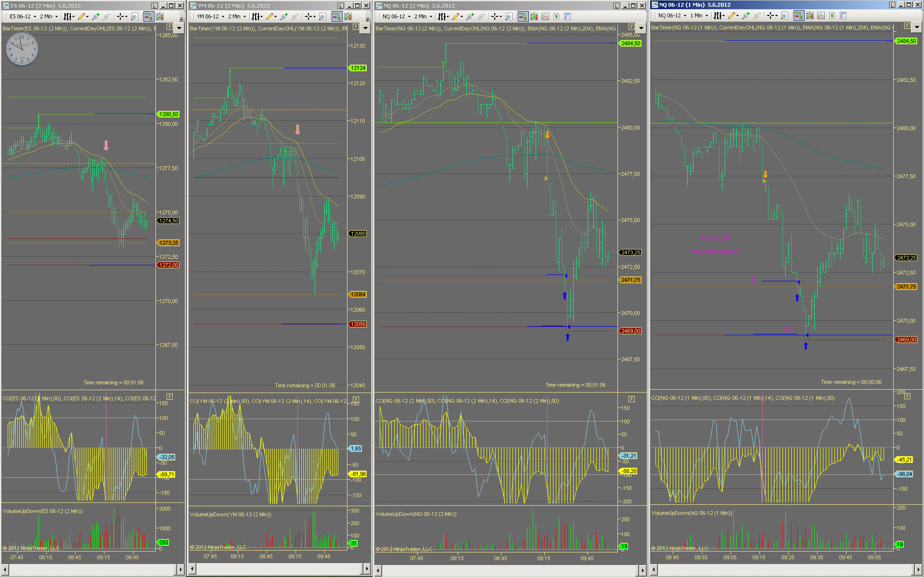Open 1 Min interval dropdown in NQ chart
Screen dimensions: 924x578
point(699,15)
